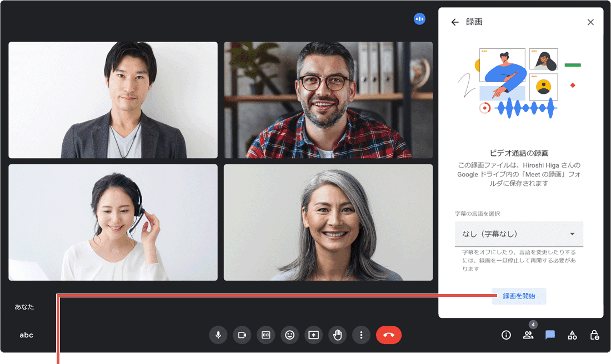Open the more options menu
The height and width of the screenshot is (364, 611).
(x=361, y=335)
